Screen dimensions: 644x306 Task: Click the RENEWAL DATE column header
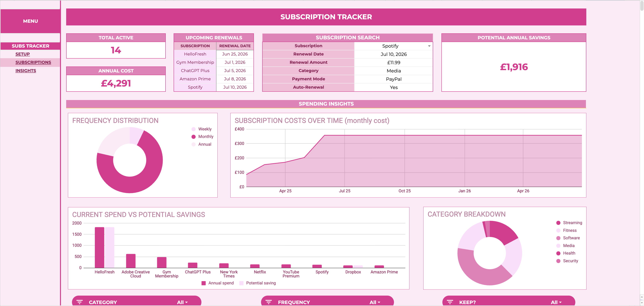[235, 46]
